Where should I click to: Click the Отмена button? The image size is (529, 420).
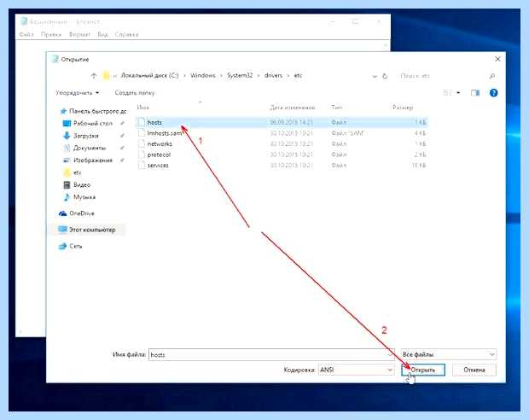[474, 370]
